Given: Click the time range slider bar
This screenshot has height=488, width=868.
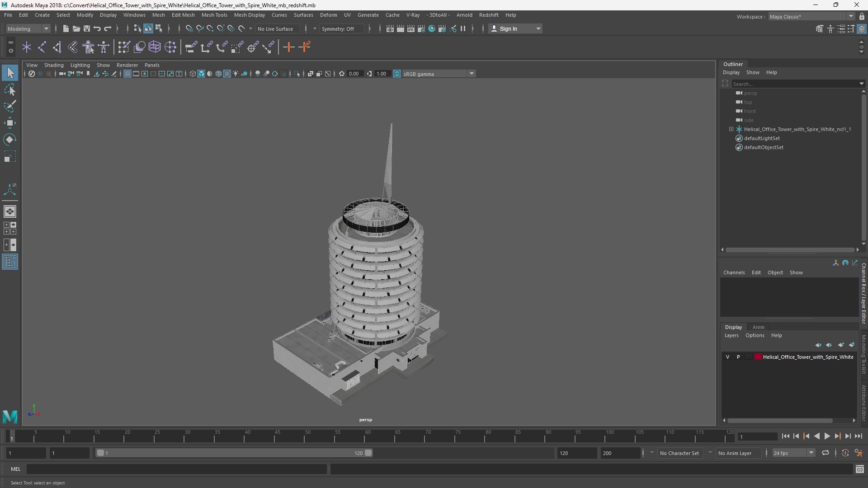Looking at the screenshot, I should coord(234,453).
